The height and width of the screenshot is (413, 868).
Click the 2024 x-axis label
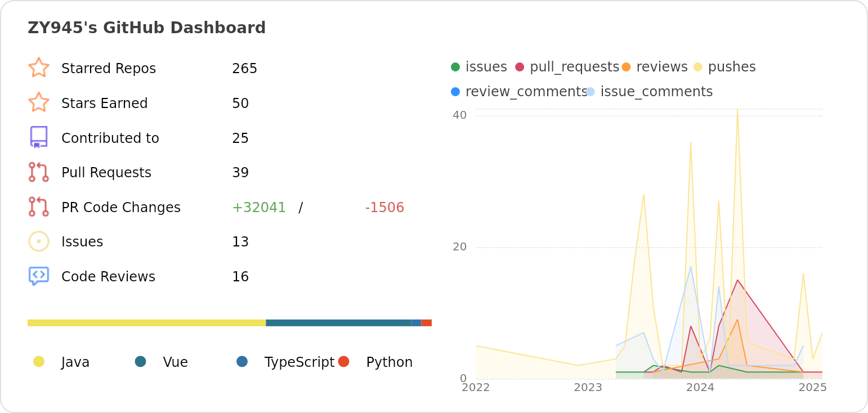pyautogui.click(x=700, y=388)
